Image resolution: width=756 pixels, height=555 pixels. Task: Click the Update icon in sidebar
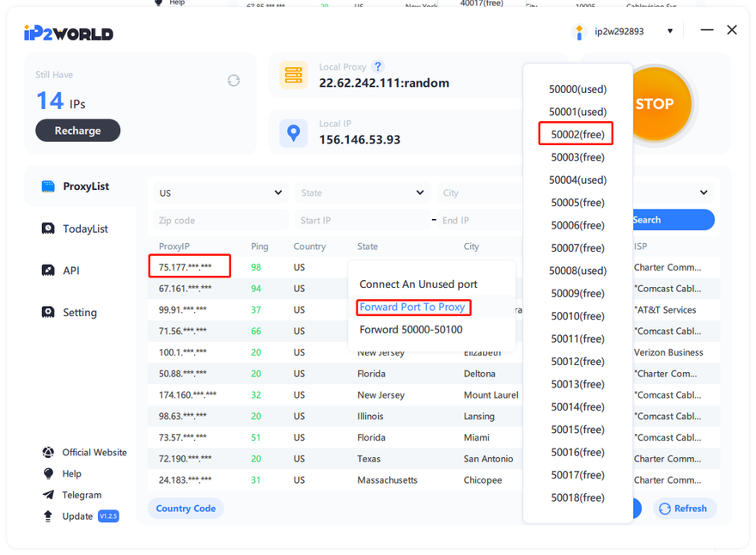[x=48, y=516]
